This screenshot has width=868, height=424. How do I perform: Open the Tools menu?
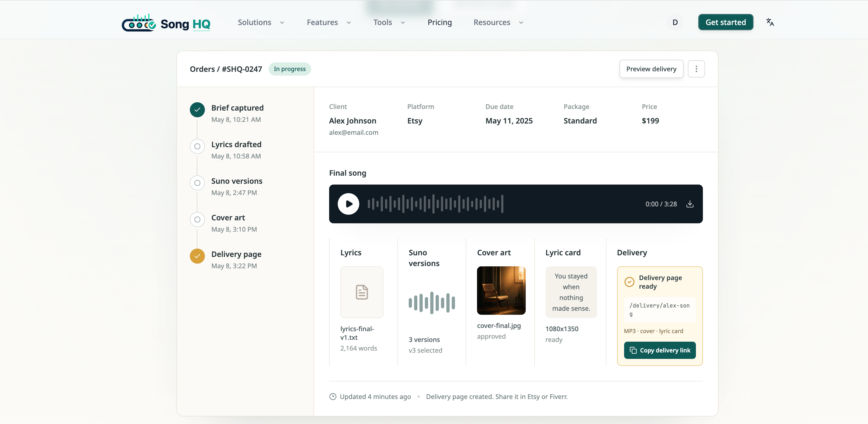click(x=389, y=22)
